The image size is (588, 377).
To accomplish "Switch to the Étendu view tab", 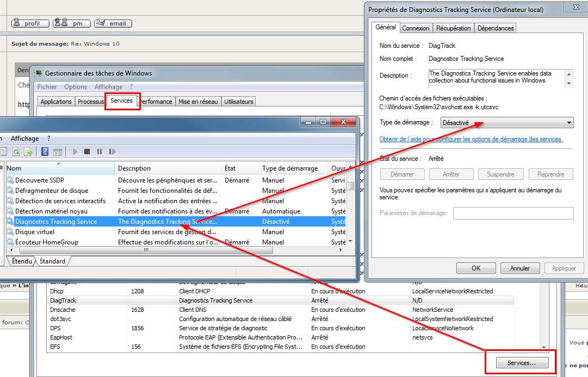I will (22, 261).
